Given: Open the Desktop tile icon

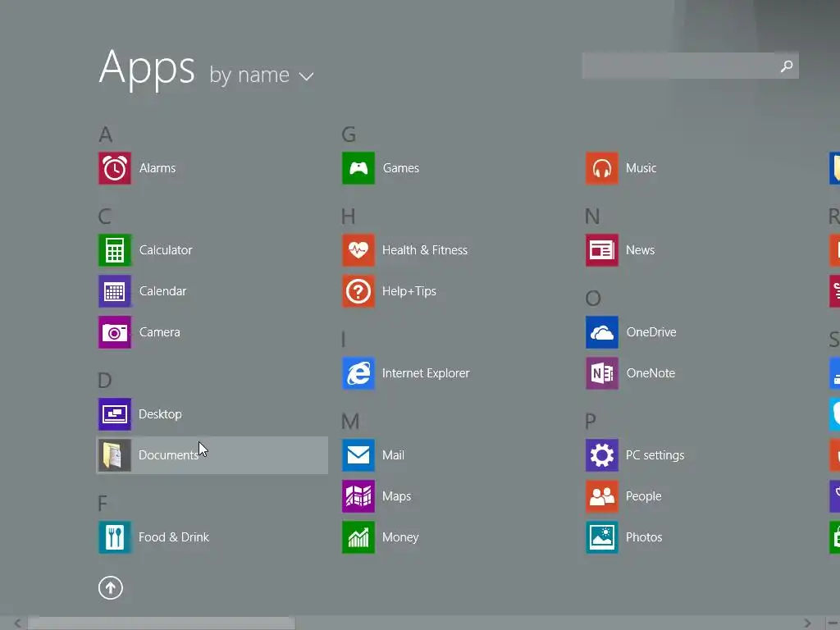Looking at the screenshot, I should coord(115,414).
